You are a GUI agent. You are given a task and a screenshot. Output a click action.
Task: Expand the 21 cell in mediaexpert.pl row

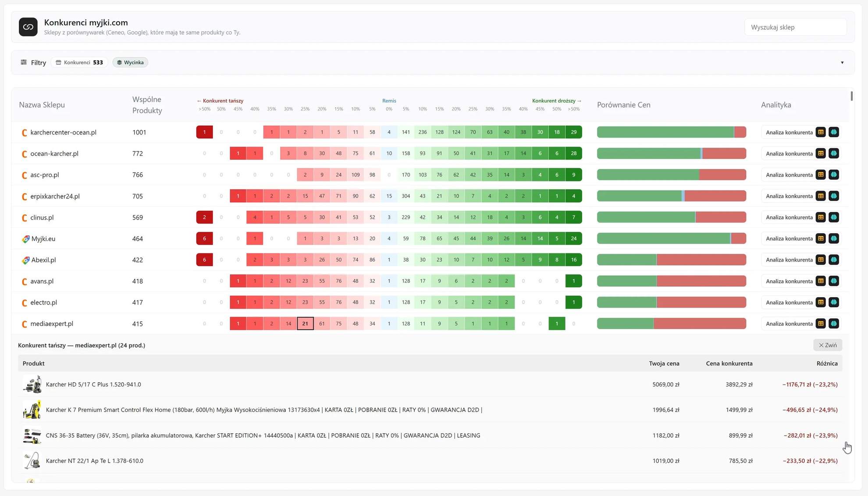point(305,323)
